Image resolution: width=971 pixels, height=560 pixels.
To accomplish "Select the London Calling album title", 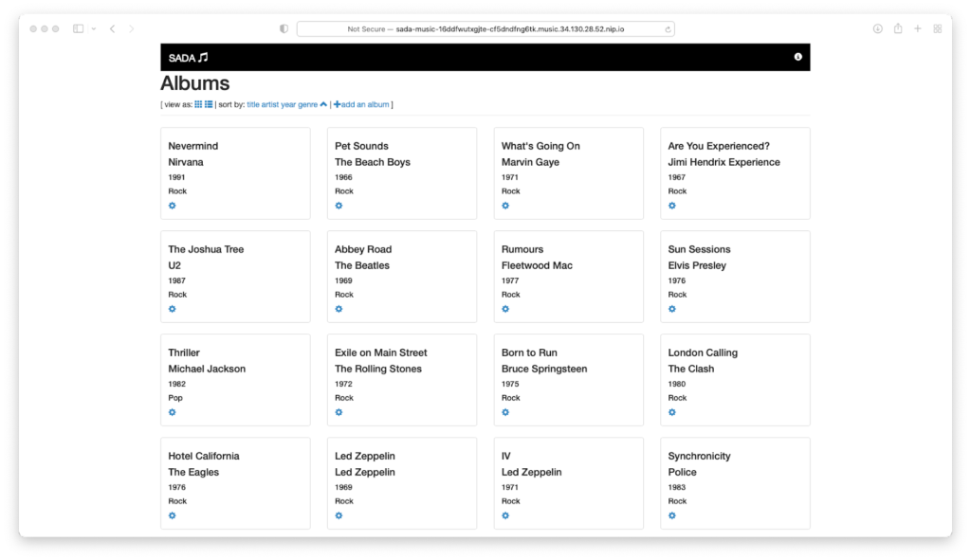I will [703, 352].
